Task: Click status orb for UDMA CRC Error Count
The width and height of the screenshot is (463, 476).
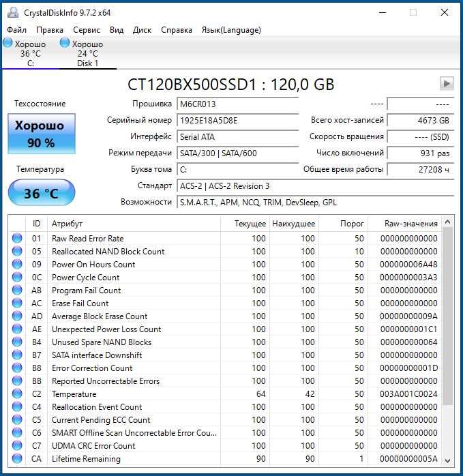Action: click(x=17, y=445)
